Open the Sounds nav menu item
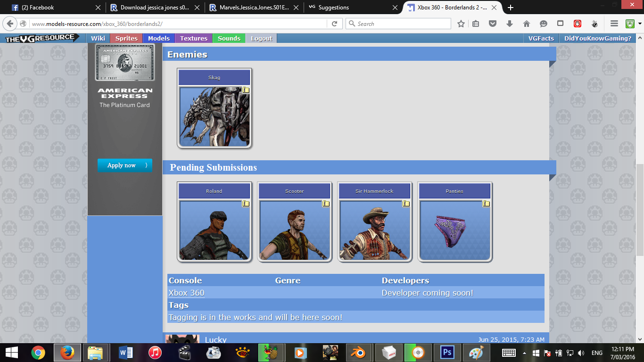The height and width of the screenshot is (362, 644). click(x=229, y=39)
